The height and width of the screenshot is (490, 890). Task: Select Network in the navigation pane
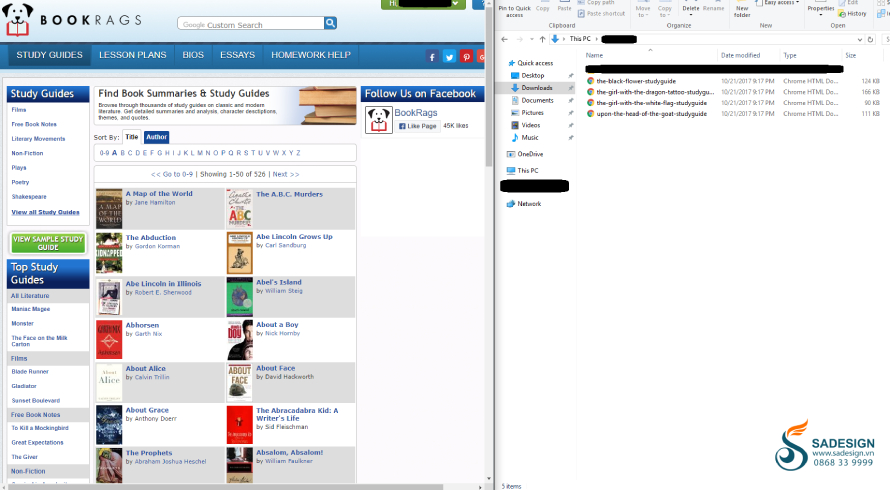[524, 204]
